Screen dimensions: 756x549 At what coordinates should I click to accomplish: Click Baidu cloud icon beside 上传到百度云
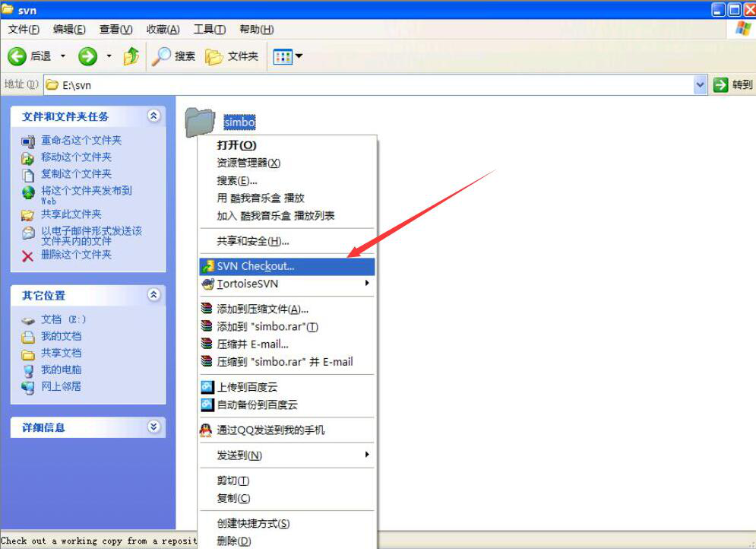pyautogui.click(x=207, y=386)
